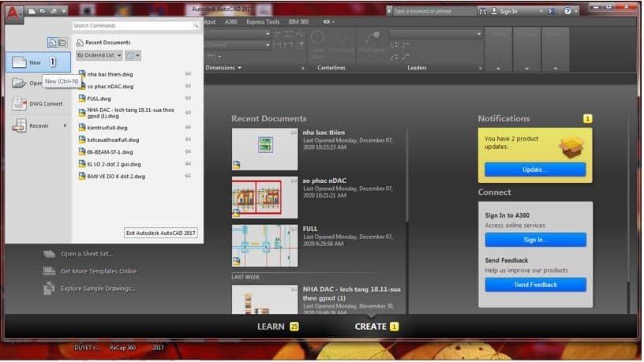Open the multileader style combo box in Leaders panel
The height and width of the screenshot is (362, 644).
436,34
